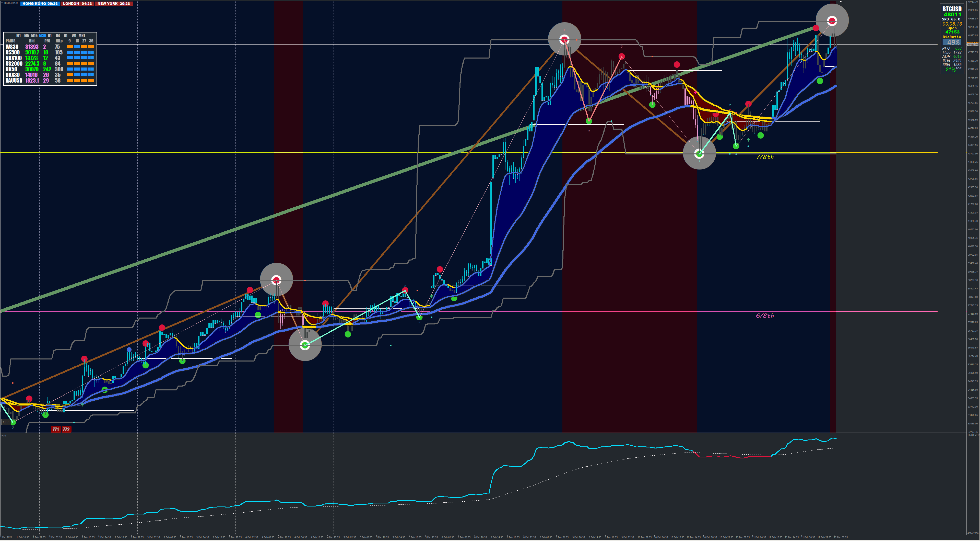Click the yellow 7/8th level label

[x=765, y=157]
